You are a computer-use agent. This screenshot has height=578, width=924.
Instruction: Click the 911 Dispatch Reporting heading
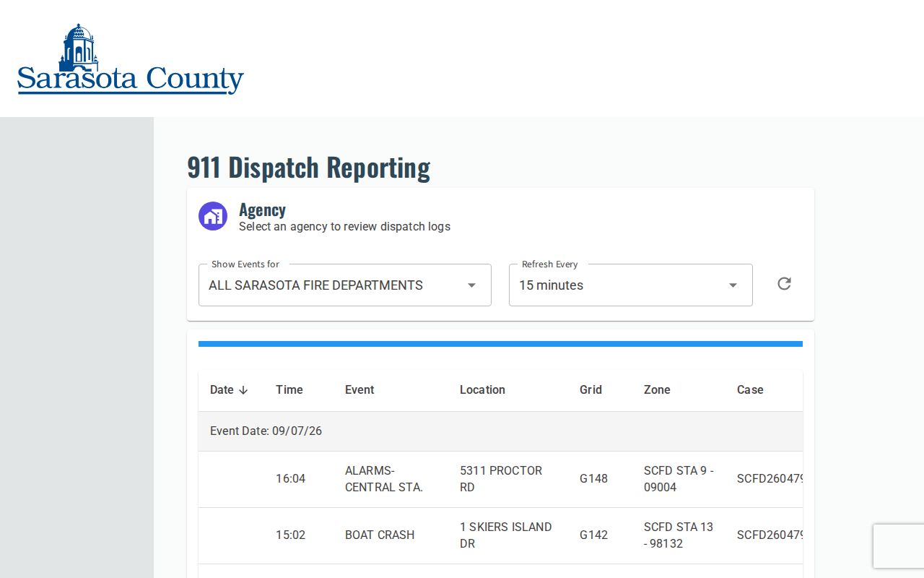pyautogui.click(x=308, y=167)
